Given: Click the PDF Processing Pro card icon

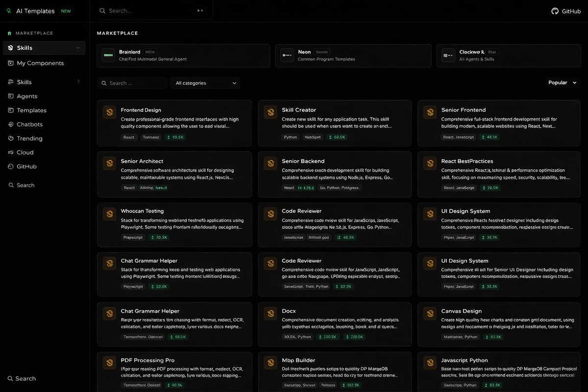Looking at the screenshot, I should click(x=109, y=363).
